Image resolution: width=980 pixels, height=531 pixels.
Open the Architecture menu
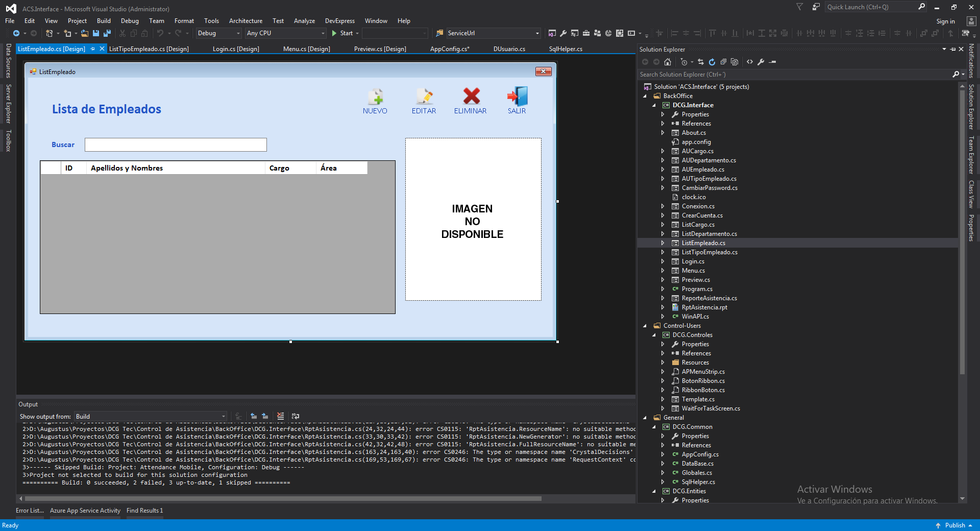click(x=246, y=21)
